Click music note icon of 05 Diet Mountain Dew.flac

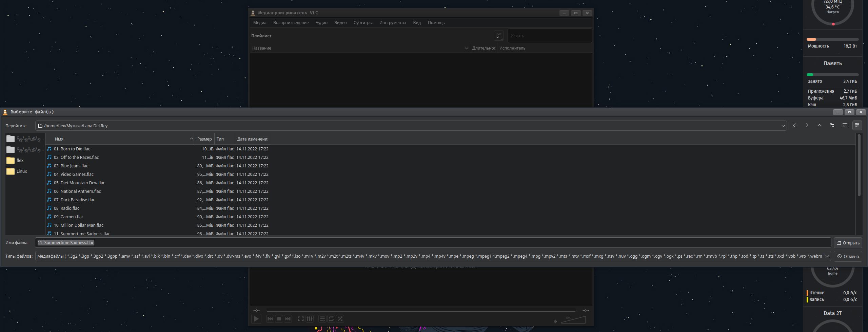point(50,183)
